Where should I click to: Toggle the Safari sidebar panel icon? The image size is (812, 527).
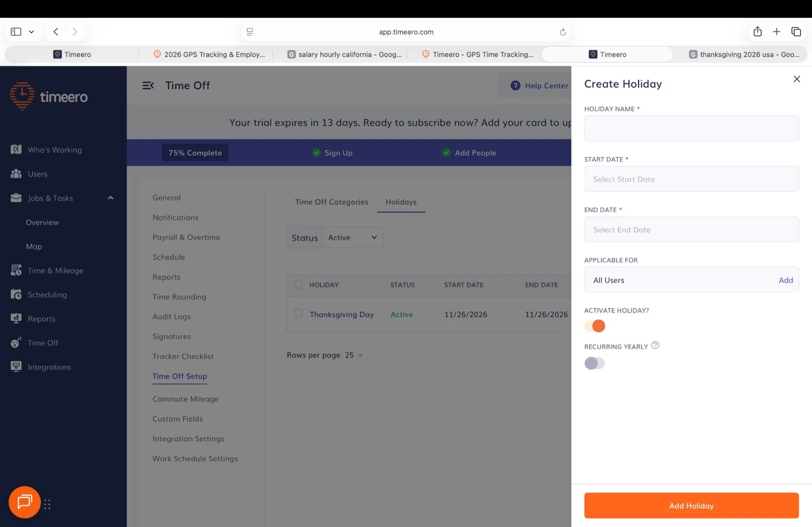(16, 31)
